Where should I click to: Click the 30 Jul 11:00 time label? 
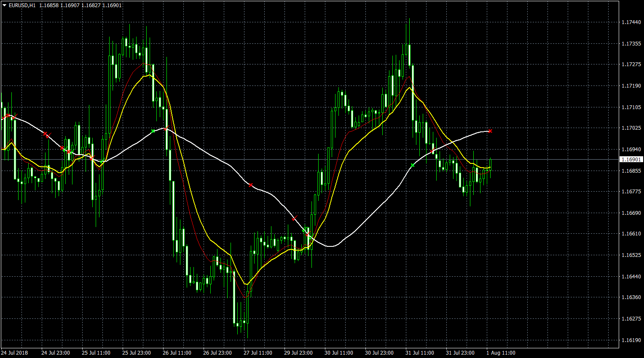(339, 353)
